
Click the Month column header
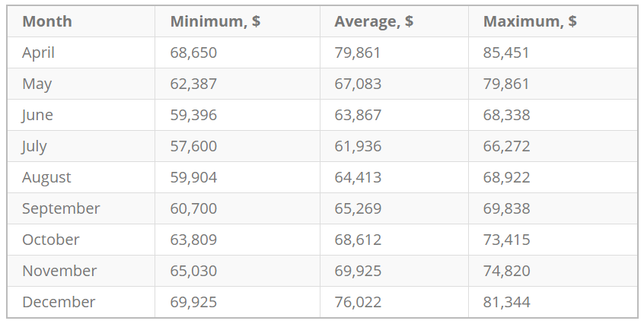click(47, 21)
